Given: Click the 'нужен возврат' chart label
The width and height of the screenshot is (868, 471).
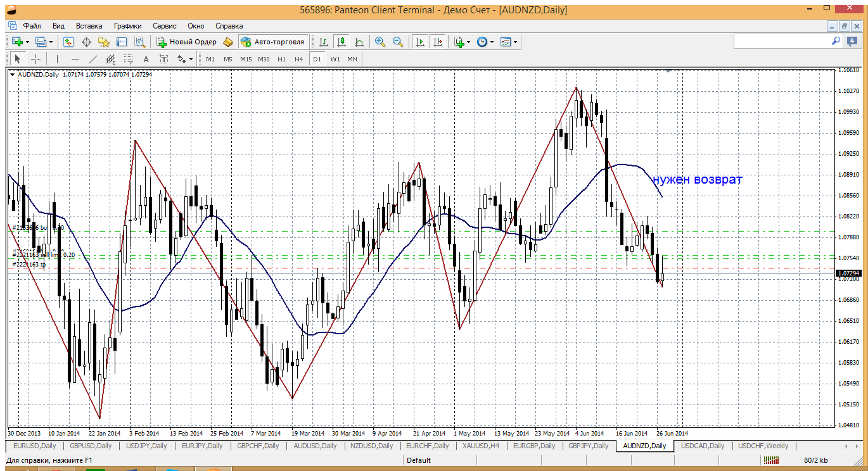Looking at the screenshot, I should 697,179.
